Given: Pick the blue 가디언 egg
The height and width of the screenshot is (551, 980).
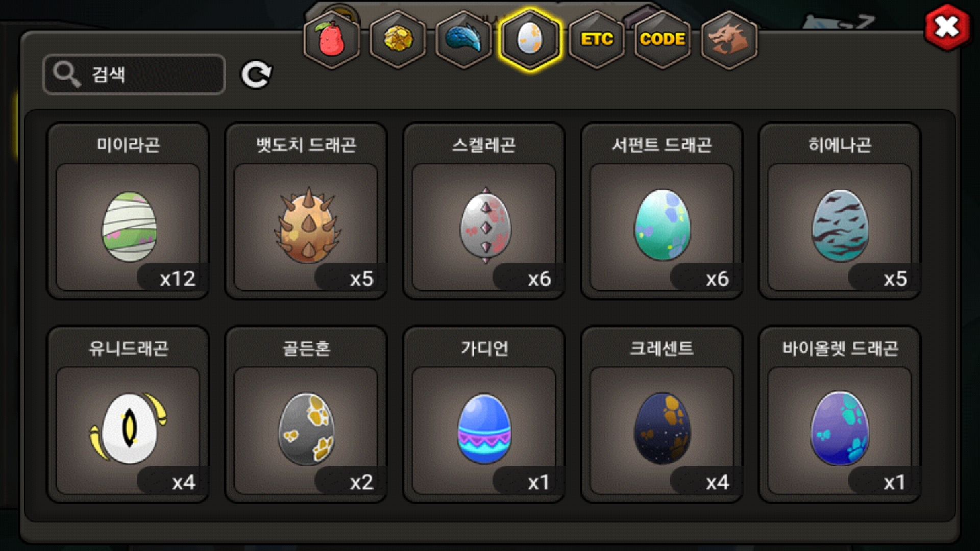Looking at the screenshot, I should [x=484, y=414].
